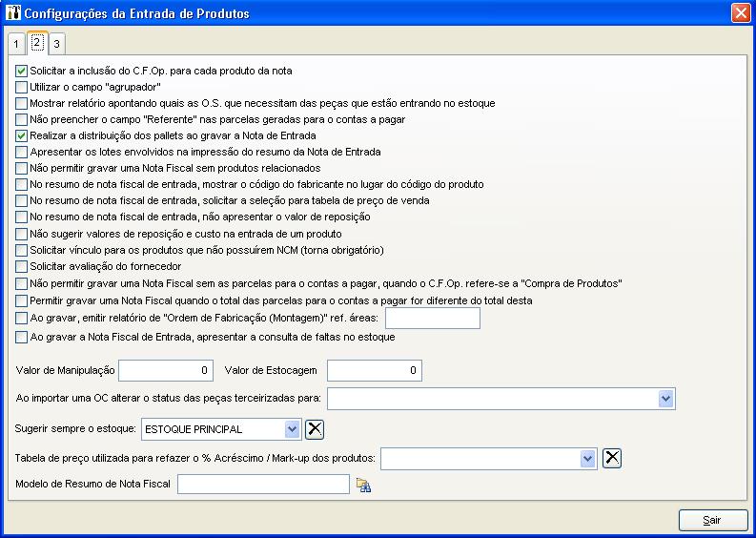This screenshot has height=538, width=756.
Task: Browse for Modelo de Resumo file icon
Action: click(363, 485)
